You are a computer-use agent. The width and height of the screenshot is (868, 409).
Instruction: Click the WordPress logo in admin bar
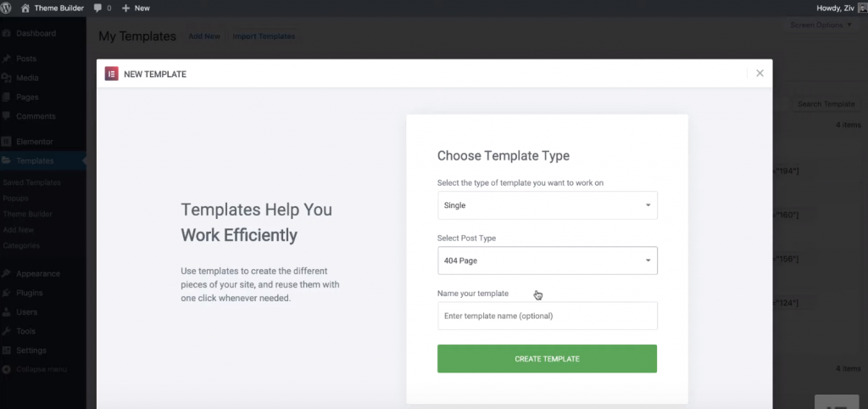(7, 8)
